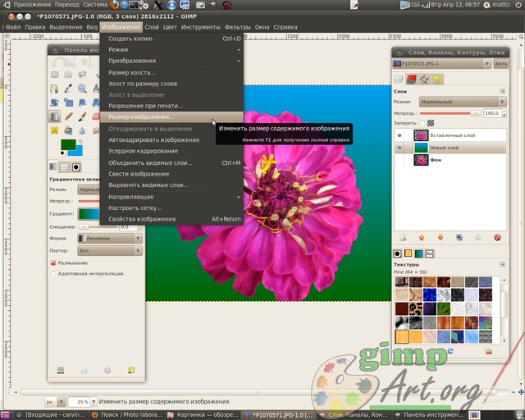Duplicate the selected layer
This screenshot has height=420, width=525.
(459, 237)
